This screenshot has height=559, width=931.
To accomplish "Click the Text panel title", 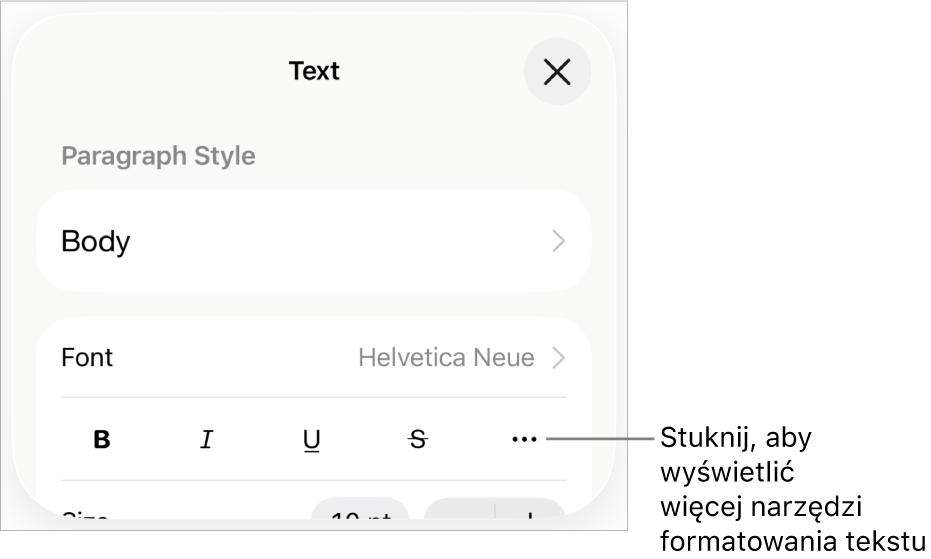I will (x=314, y=71).
